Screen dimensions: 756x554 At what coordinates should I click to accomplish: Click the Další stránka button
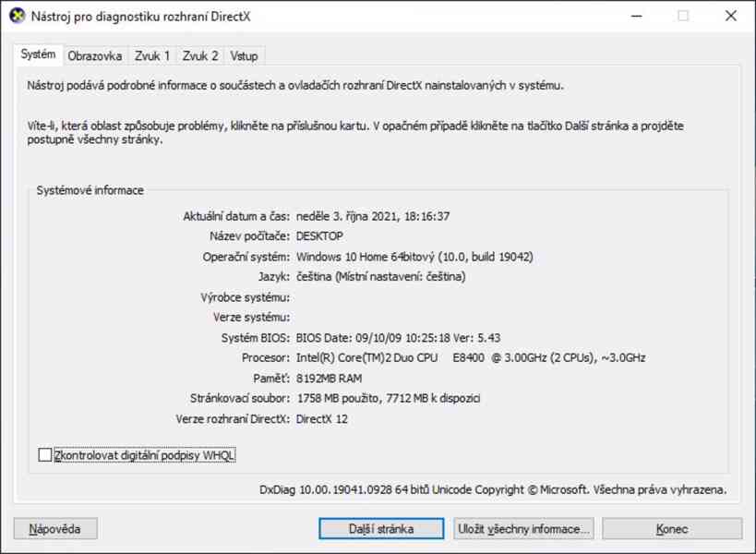point(381,528)
